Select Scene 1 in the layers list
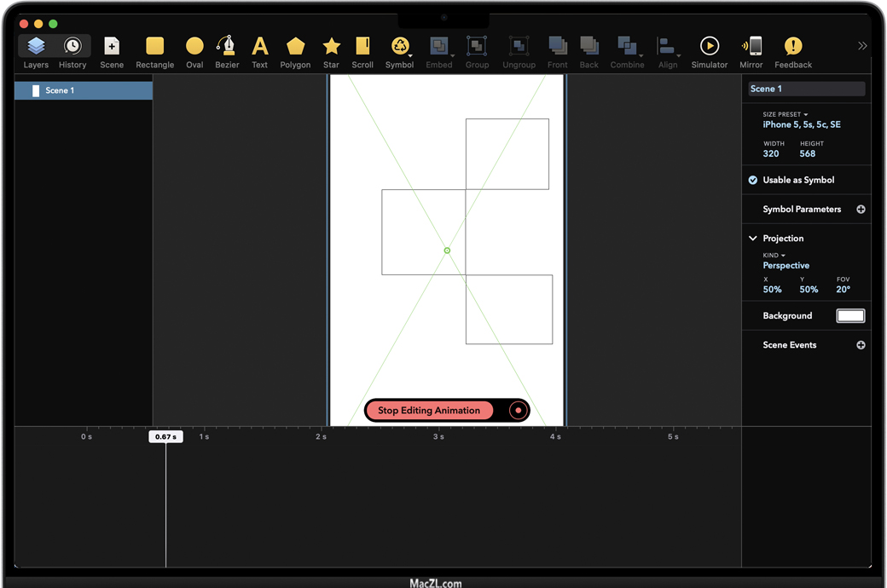This screenshot has height=588, width=887. click(x=84, y=90)
